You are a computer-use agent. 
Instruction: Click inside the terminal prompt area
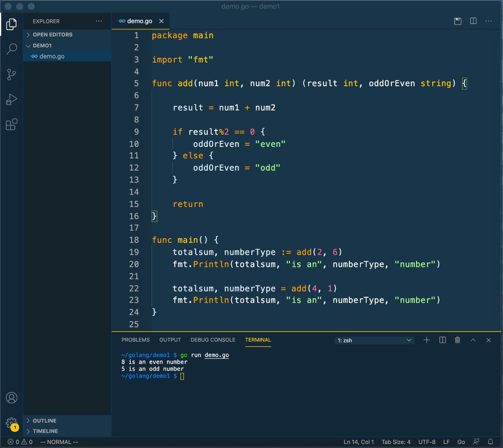click(182, 376)
